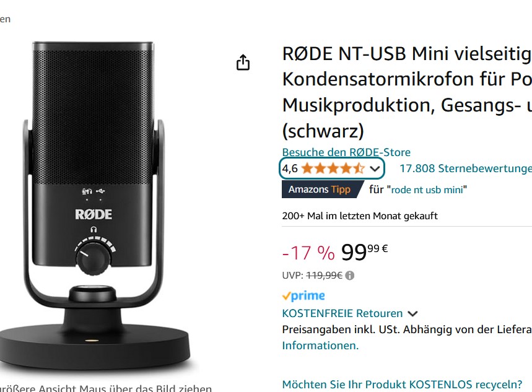Click the UVP info circle icon

[349, 275]
